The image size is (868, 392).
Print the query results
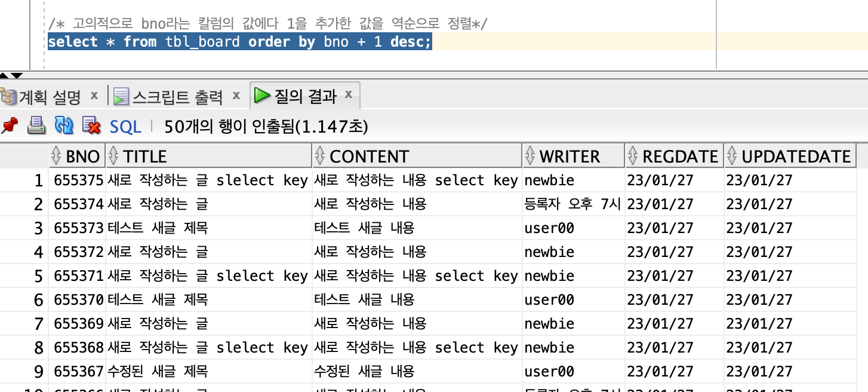36,126
